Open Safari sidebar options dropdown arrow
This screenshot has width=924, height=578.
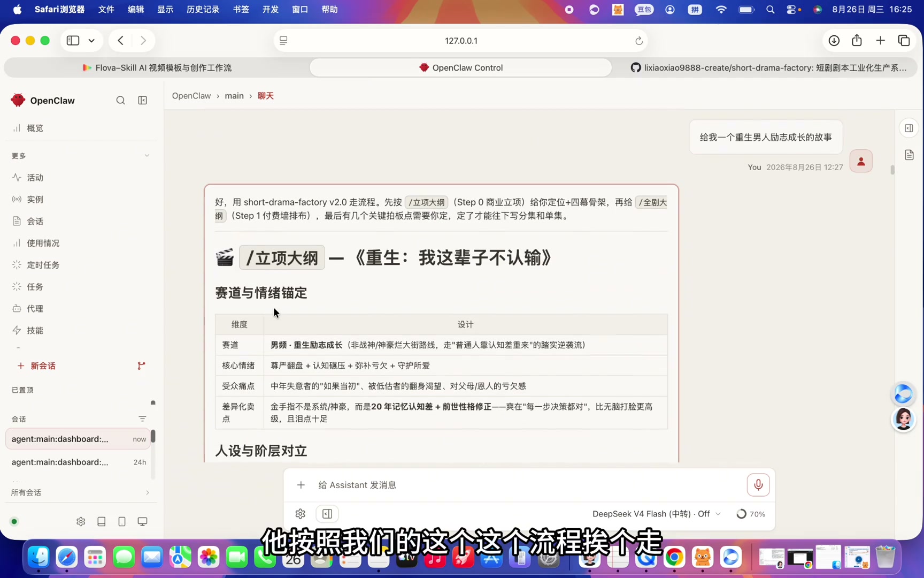coord(92,41)
